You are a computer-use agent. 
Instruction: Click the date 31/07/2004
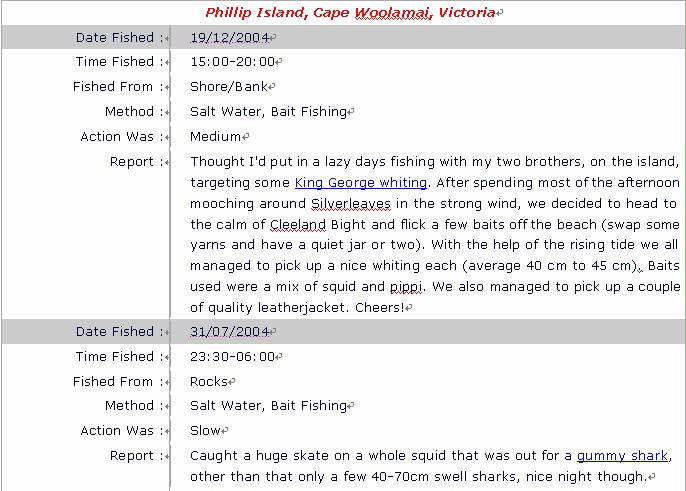229,332
